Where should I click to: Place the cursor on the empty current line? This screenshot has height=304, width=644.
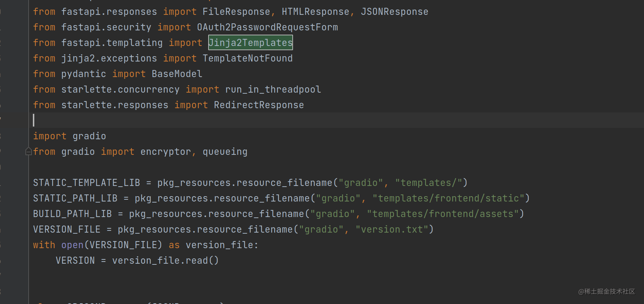[336, 120]
